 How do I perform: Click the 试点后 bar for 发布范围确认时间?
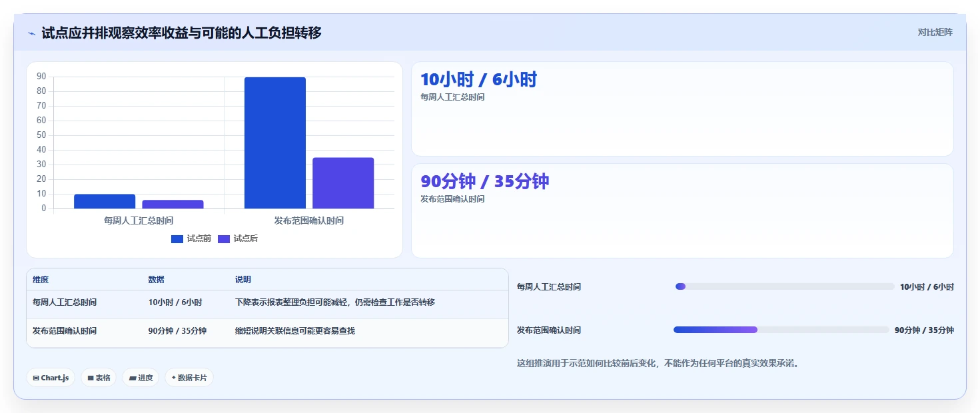point(343,183)
